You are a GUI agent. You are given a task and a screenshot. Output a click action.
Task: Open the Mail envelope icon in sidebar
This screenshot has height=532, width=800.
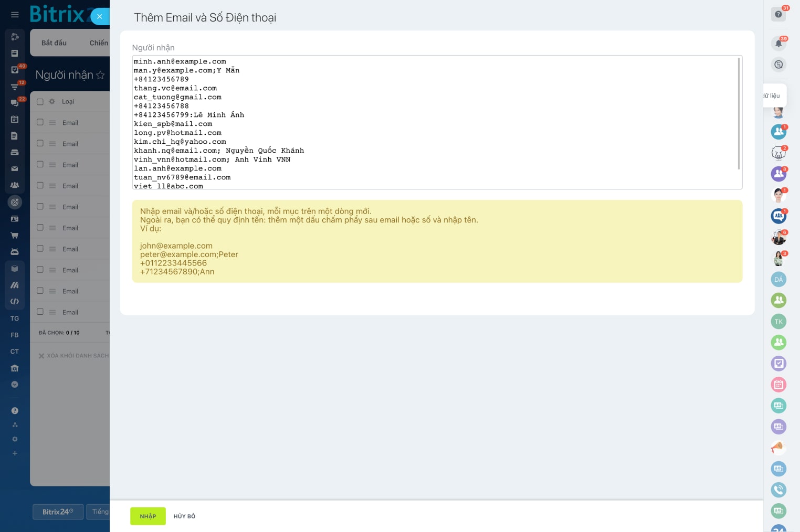point(15,169)
